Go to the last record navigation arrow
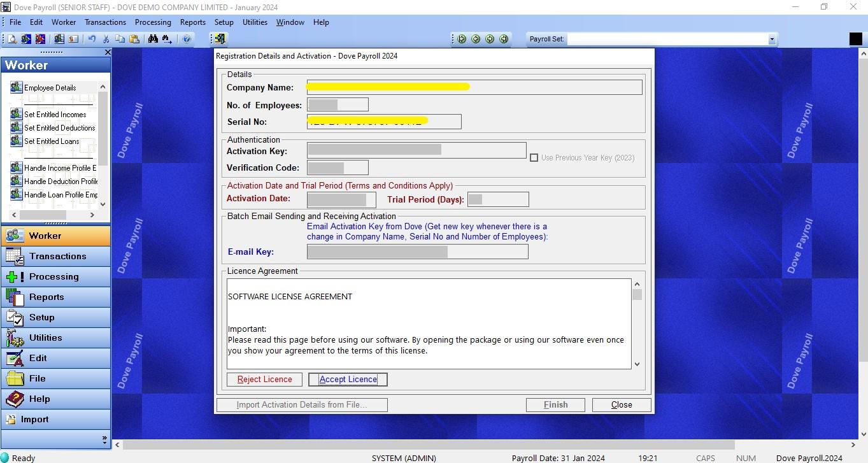868x463 pixels. pyautogui.click(x=504, y=39)
